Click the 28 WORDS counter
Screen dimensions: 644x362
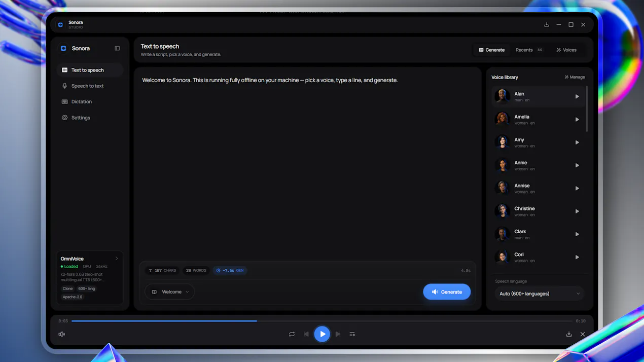(196, 271)
